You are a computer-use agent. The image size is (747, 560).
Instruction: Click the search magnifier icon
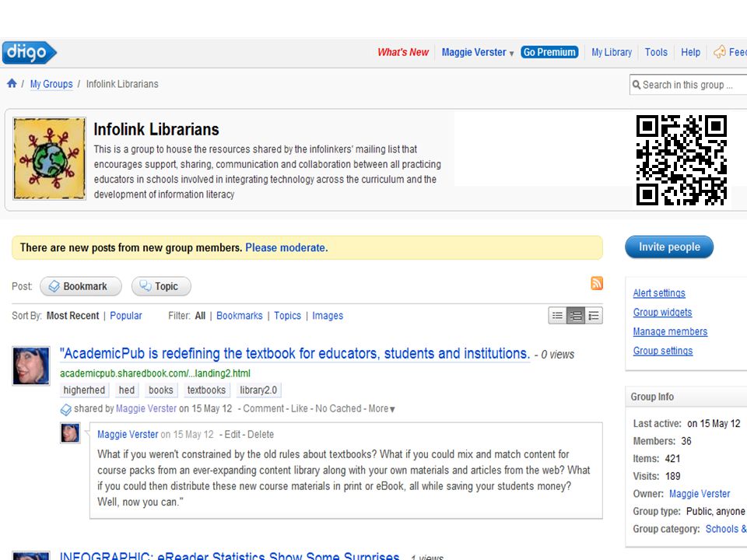[637, 85]
